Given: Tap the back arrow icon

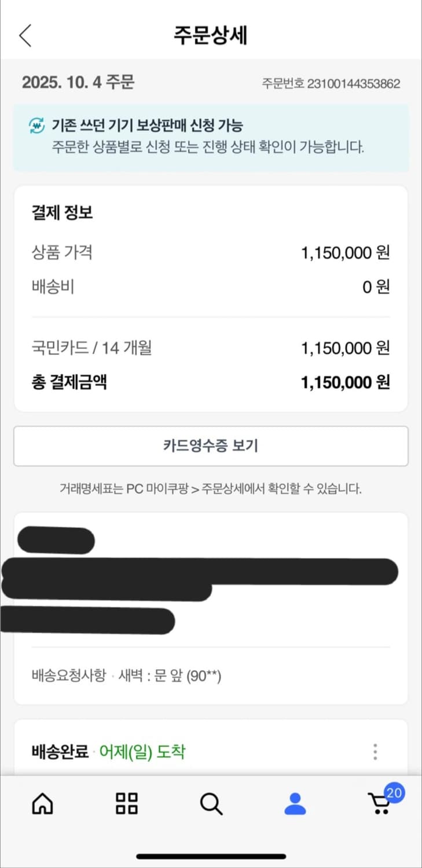Looking at the screenshot, I should [25, 35].
